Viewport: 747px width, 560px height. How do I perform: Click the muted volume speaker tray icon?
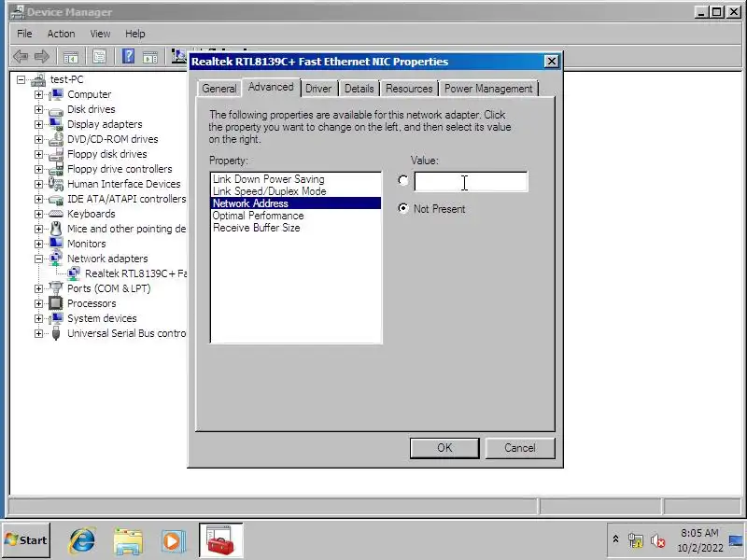658,540
